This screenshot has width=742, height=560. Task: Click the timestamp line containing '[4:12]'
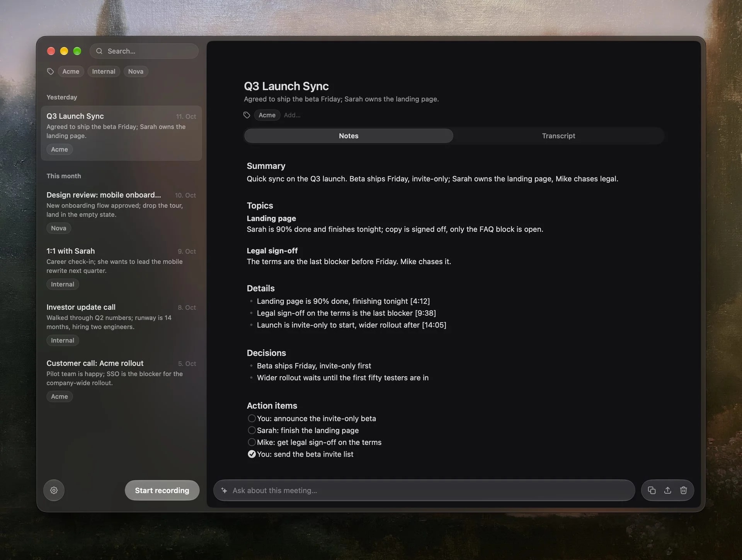pyautogui.click(x=343, y=301)
